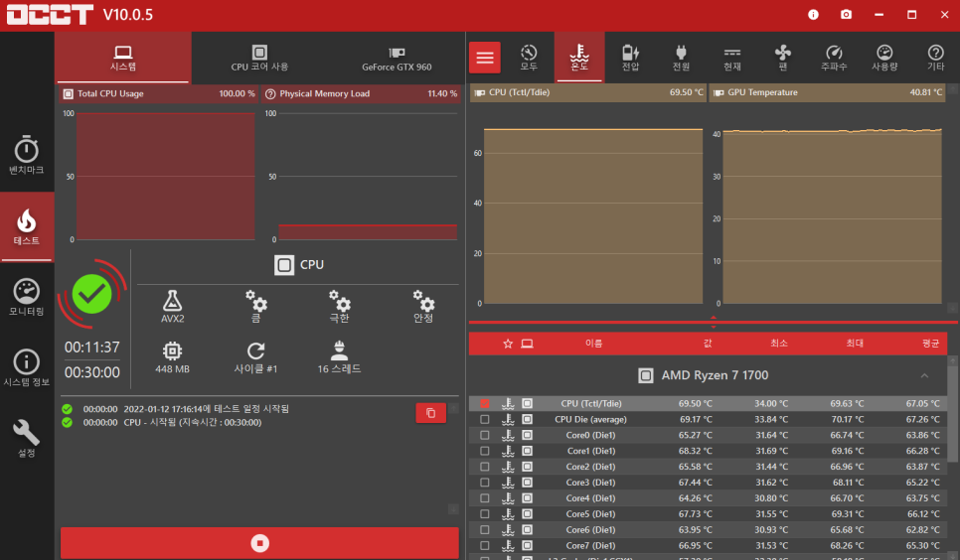This screenshot has width=960, height=560.
Task: Check the Core3 (Die1) checkbox
Action: (x=485, y=483)
